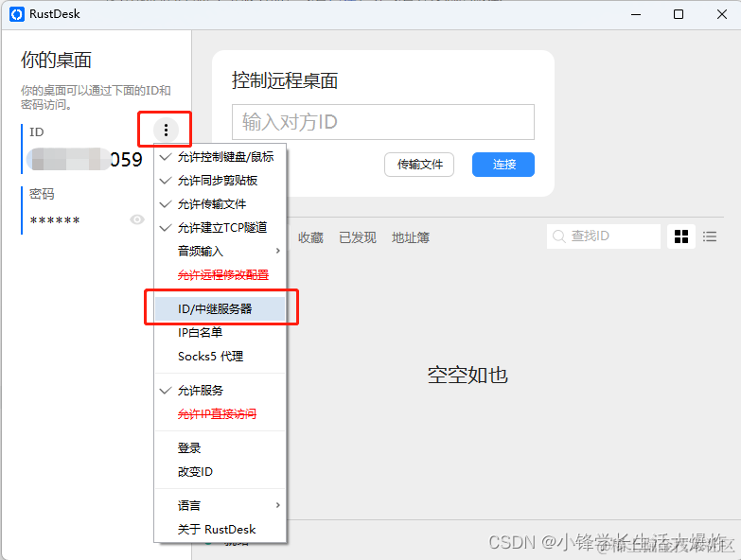Select 改变ID from the menu
This screenshot has height=560, width=741.
pyautogui.click(x=221, y=472)
